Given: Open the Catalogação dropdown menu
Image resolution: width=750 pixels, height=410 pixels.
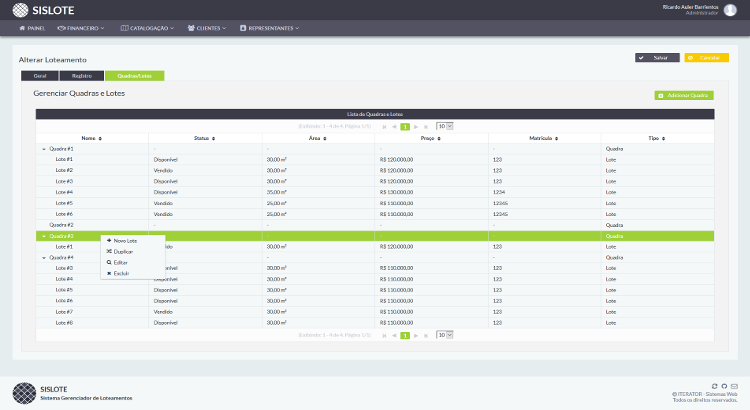Looking at the screenshot, I should coord(147,28).
